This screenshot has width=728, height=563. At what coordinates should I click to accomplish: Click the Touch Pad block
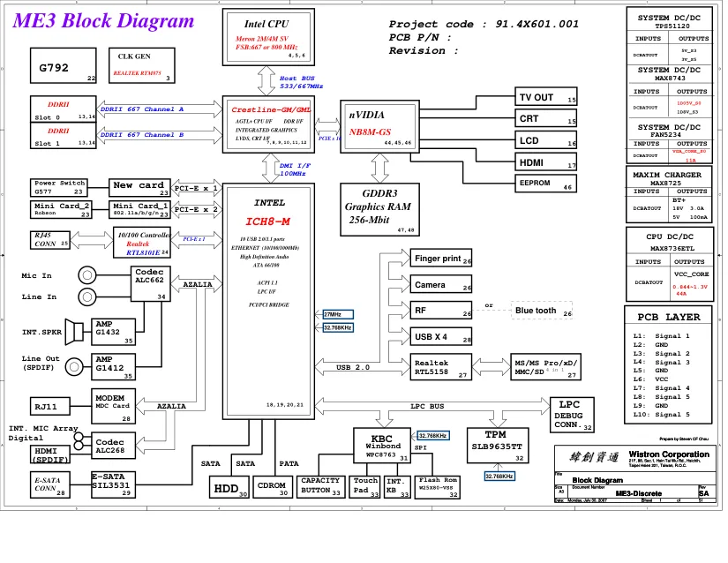coord(364,487)
